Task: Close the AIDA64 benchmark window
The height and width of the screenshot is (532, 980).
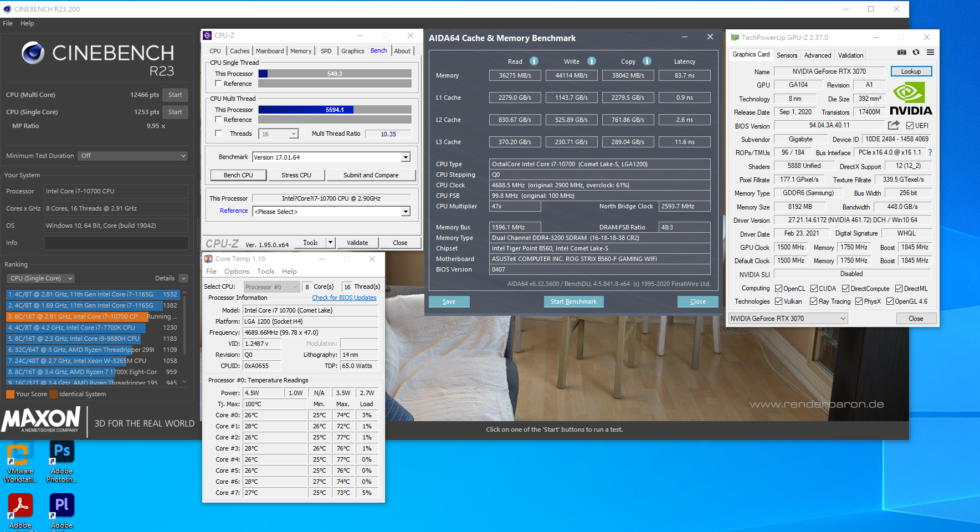Action: click(x=710, y=37)
